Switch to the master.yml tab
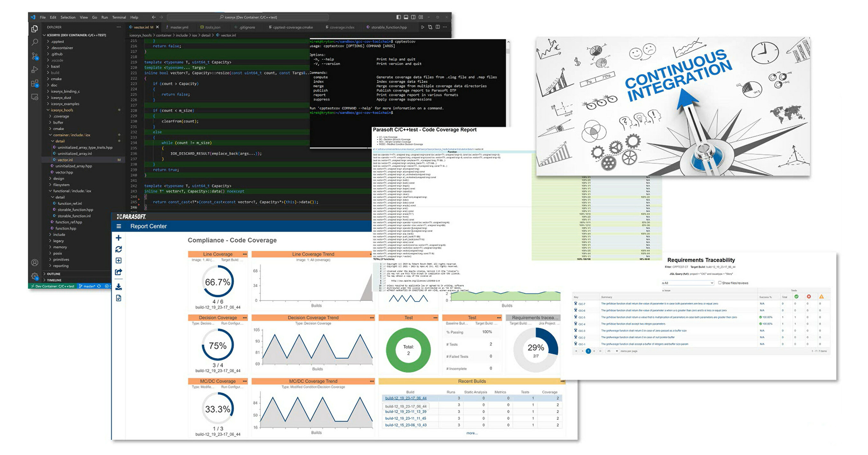Screen dimensions: 868x455 point(179,27)
